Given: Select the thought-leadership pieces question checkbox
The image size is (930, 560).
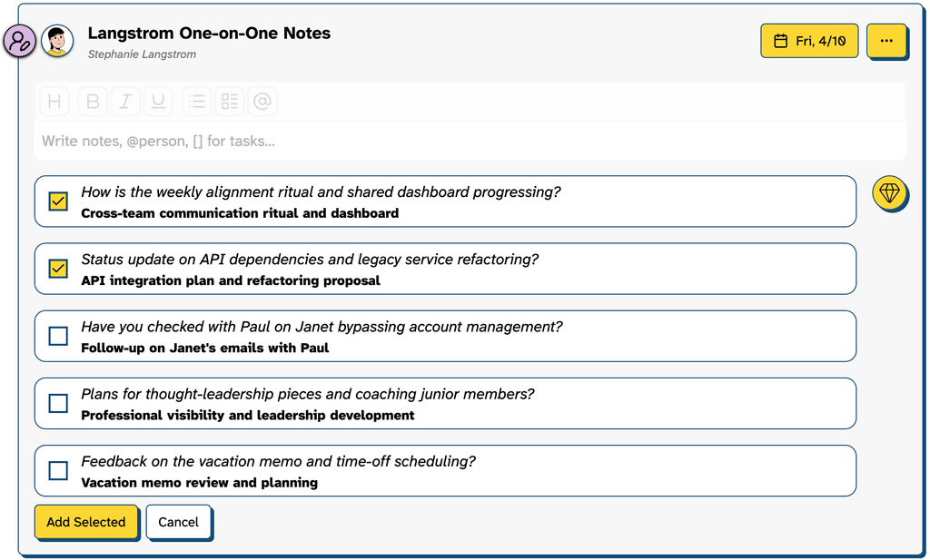Looking at the screenshot, I should tap(58, 403).
